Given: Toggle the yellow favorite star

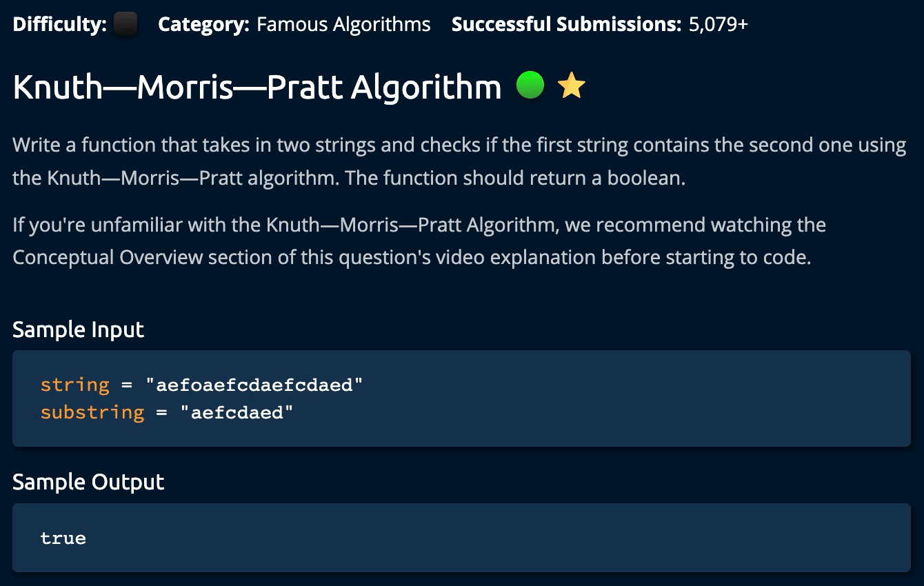Looking at the screenshot, I should [571, 87].
